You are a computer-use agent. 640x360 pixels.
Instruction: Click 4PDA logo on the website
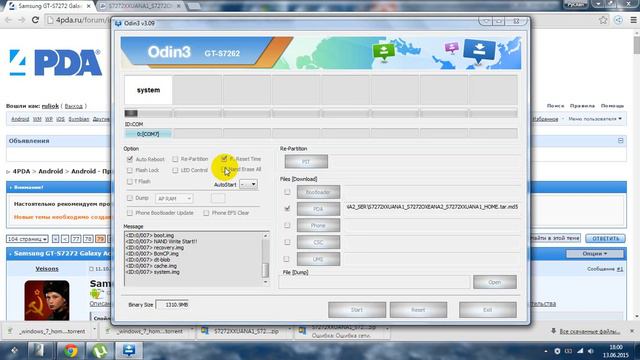point(56,62)
